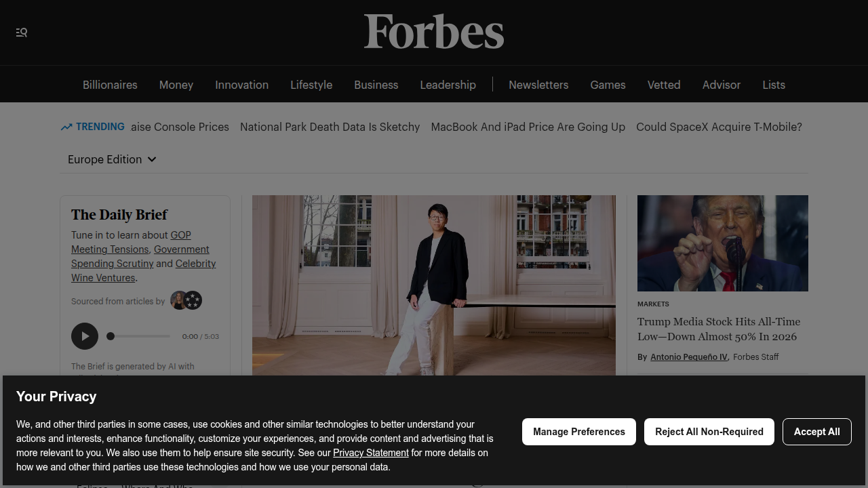Expand the Europe Edition dropdown
The width and height of the screenshot is (868, 488).
click(112, 159)
